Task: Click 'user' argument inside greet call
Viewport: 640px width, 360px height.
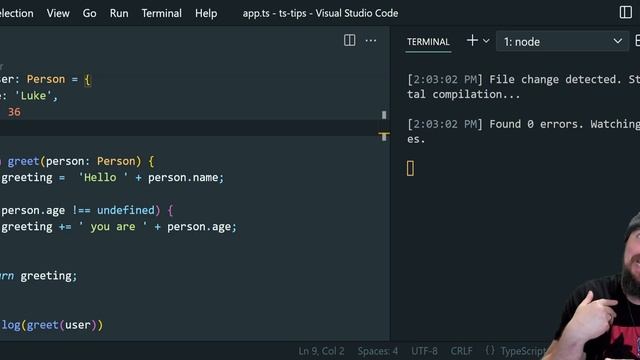Action: coord(78,325)
